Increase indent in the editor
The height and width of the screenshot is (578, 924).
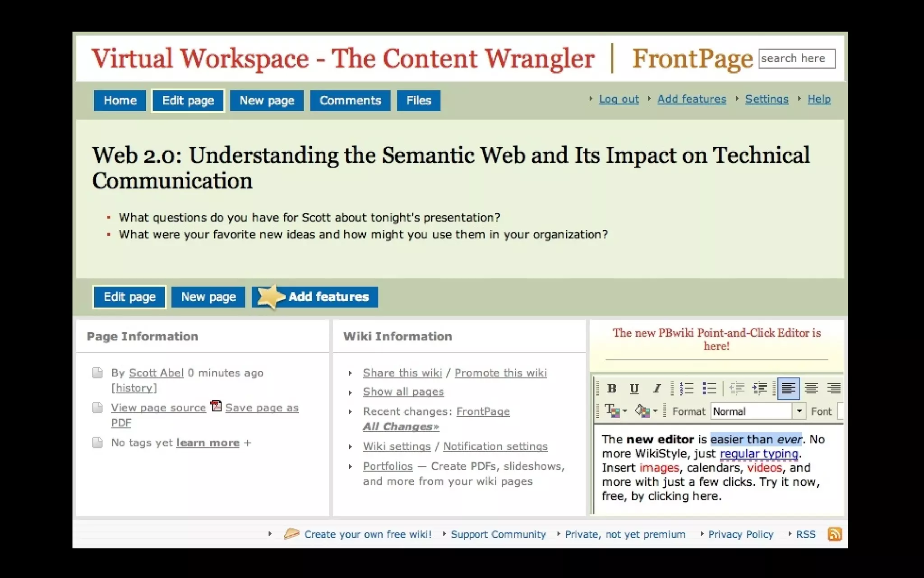[x=760, y=388]
